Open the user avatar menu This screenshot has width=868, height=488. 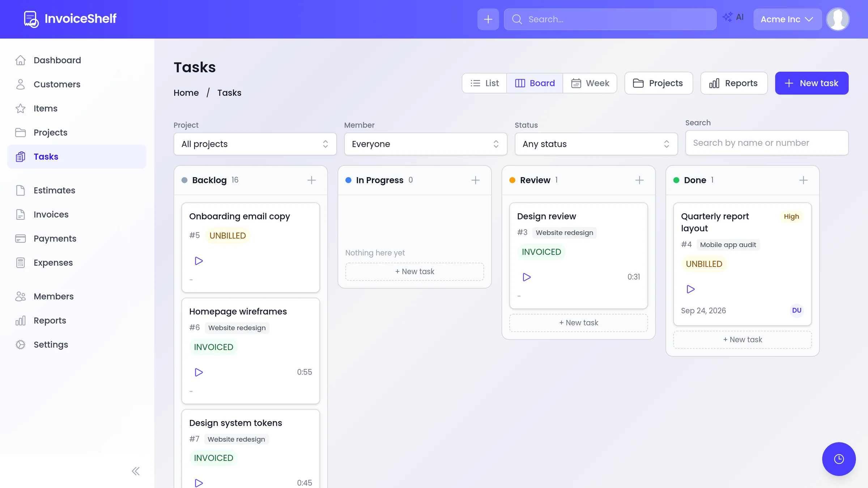tap(838, 19)
